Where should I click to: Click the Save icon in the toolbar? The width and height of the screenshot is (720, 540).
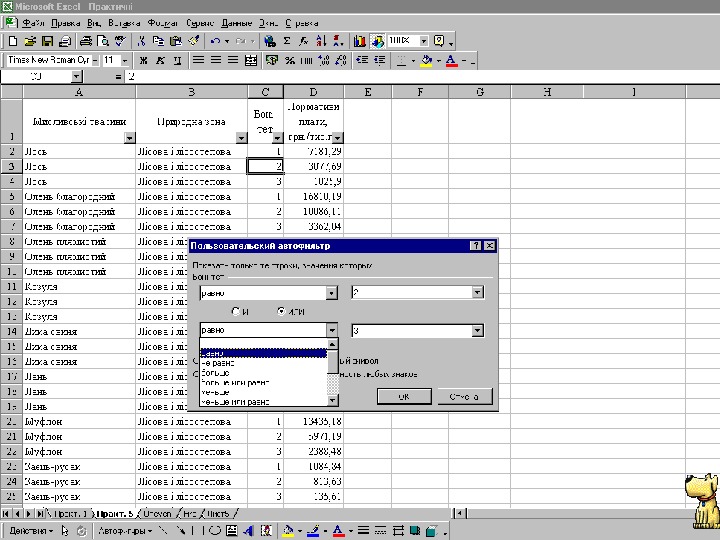click(47, 41)
